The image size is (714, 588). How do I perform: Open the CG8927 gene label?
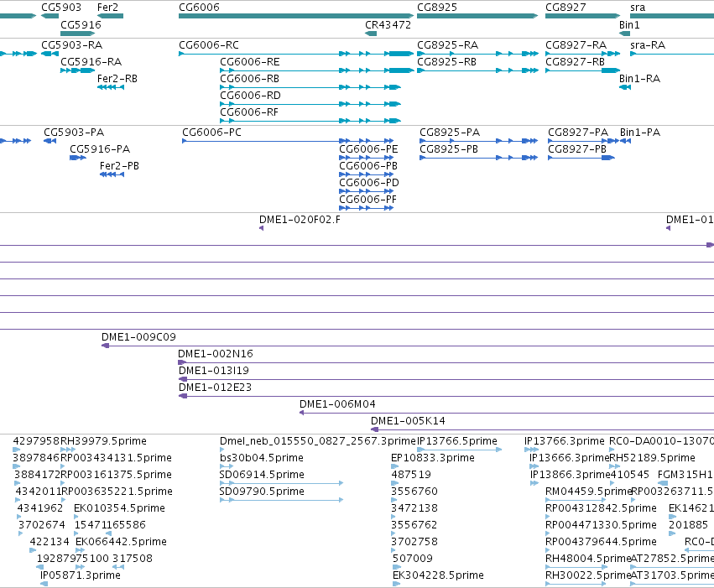565,8
